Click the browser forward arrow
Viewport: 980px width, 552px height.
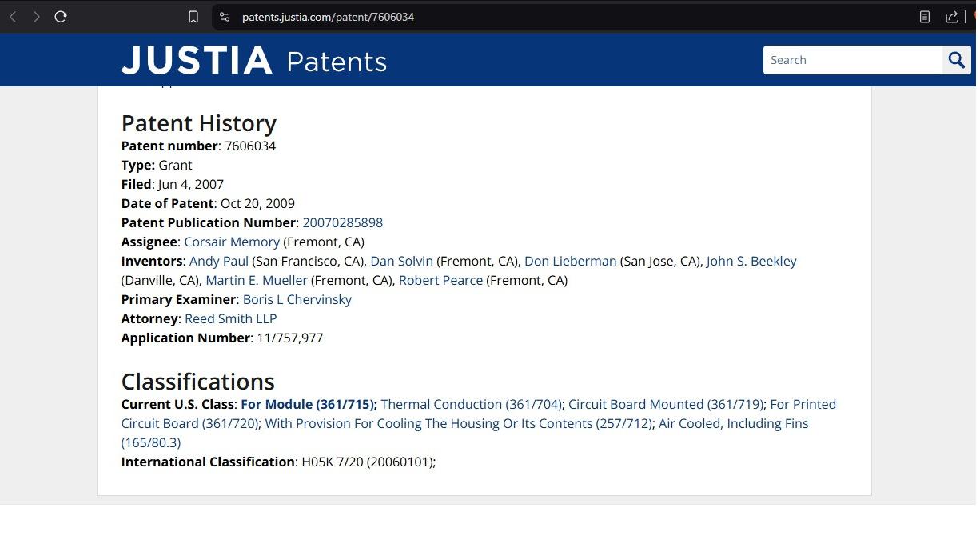click(36, 17)
